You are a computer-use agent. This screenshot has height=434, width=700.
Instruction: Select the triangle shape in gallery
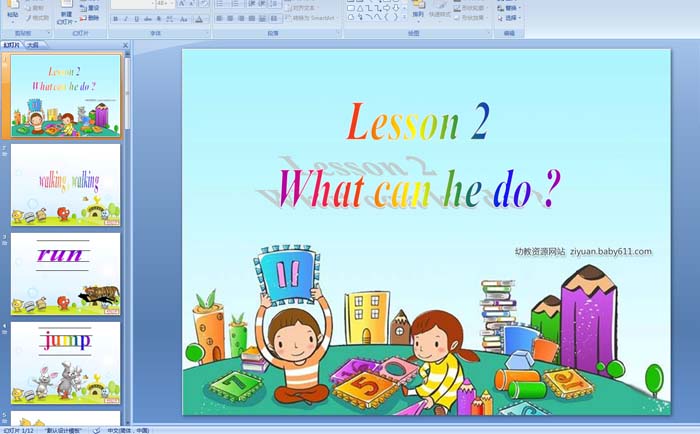point(360,8)
